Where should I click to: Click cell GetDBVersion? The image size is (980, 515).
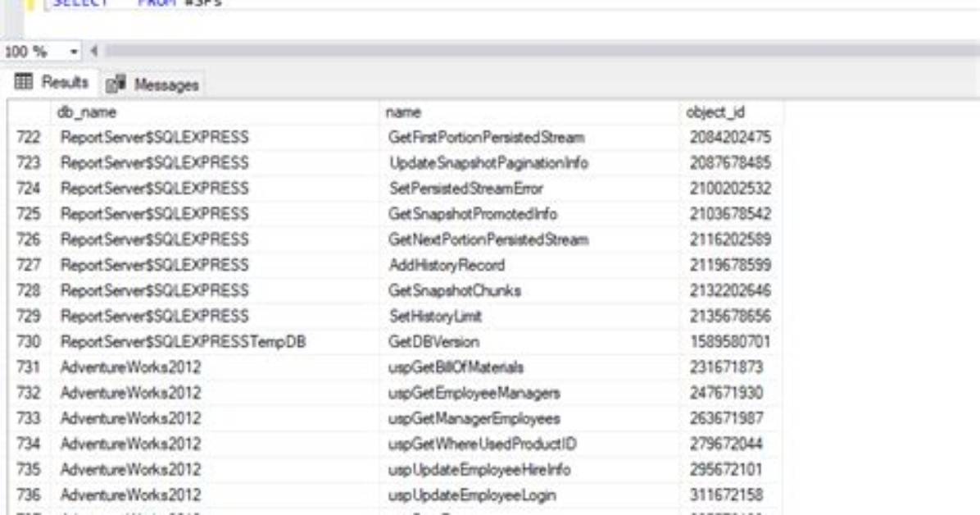point(529,342)
